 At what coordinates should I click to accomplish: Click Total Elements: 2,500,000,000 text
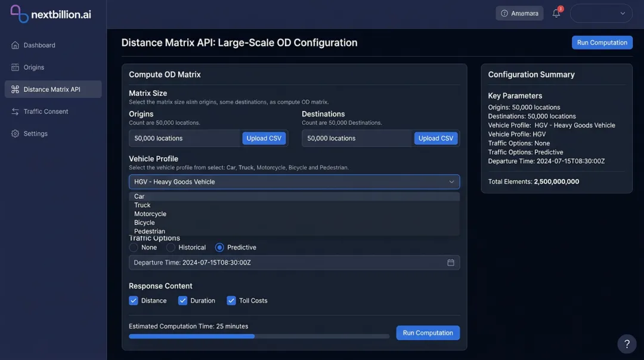pyautogui.click(x=534, y=181)
